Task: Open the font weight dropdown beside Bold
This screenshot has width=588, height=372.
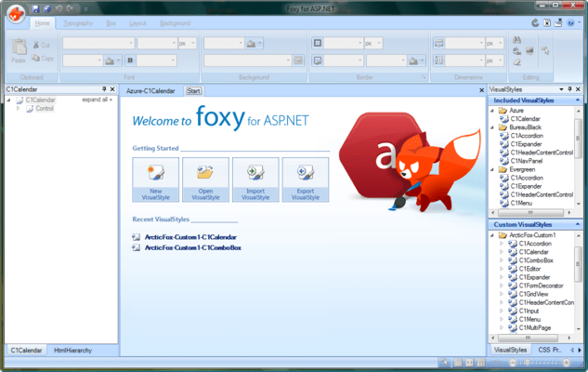Action: point(156,60)
